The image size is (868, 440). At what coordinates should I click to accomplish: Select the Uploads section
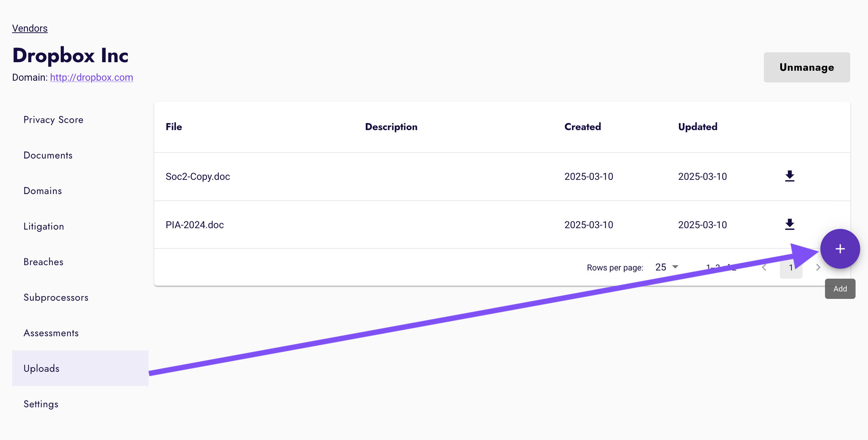coord(80,368)
